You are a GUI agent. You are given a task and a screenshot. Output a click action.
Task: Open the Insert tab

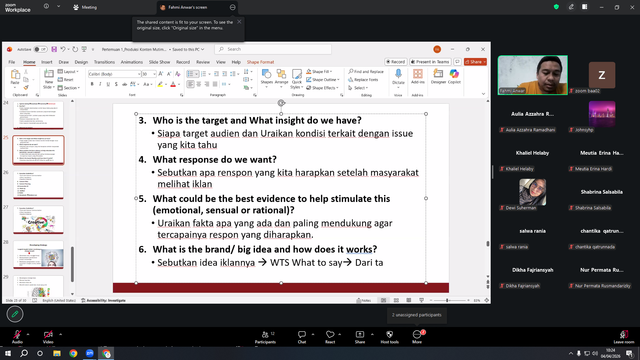tap(47, 62)
